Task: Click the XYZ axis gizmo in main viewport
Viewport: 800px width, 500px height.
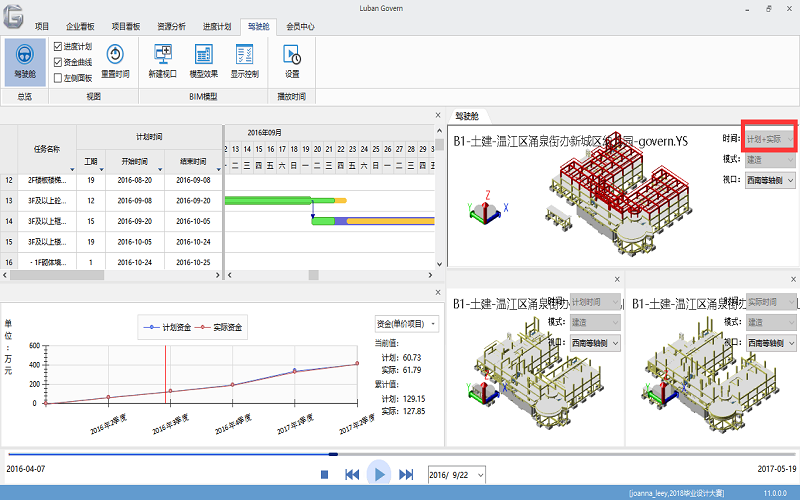Action: [487, 208]
